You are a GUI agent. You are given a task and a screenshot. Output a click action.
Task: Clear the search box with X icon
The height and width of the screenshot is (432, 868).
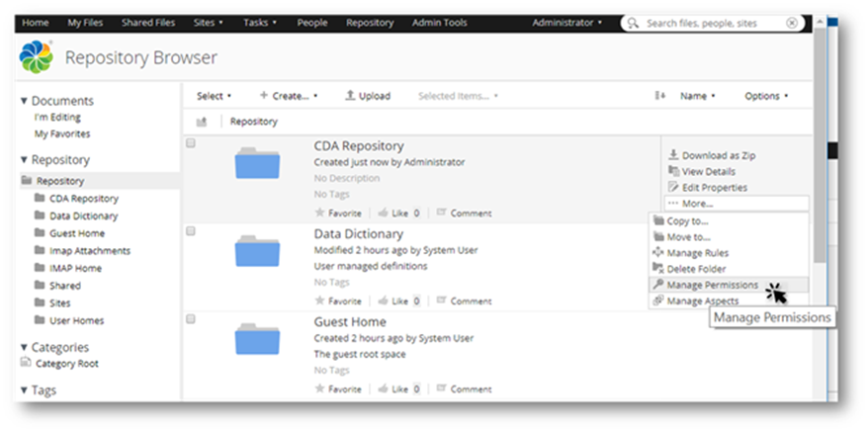pyautogui.click(x=792, y=23)
